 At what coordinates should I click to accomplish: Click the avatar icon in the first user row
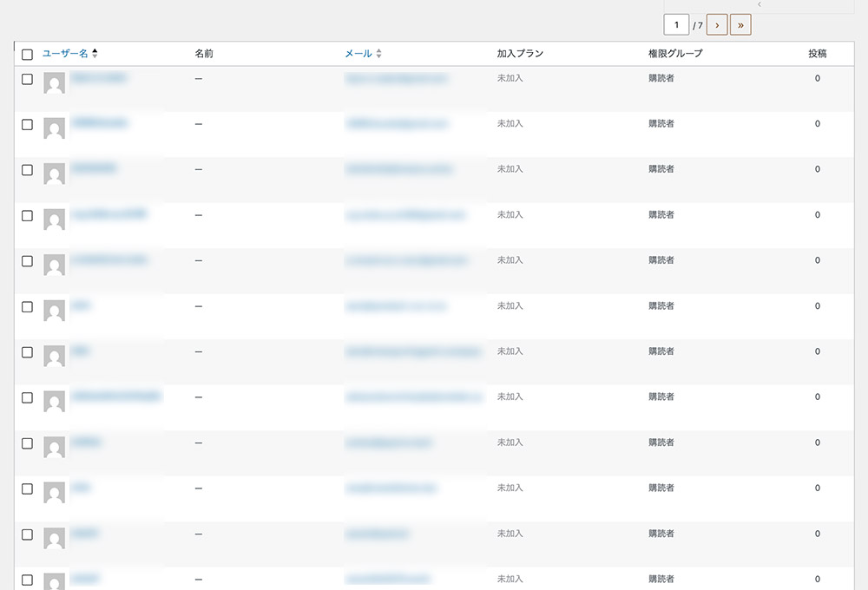(54, 83)
